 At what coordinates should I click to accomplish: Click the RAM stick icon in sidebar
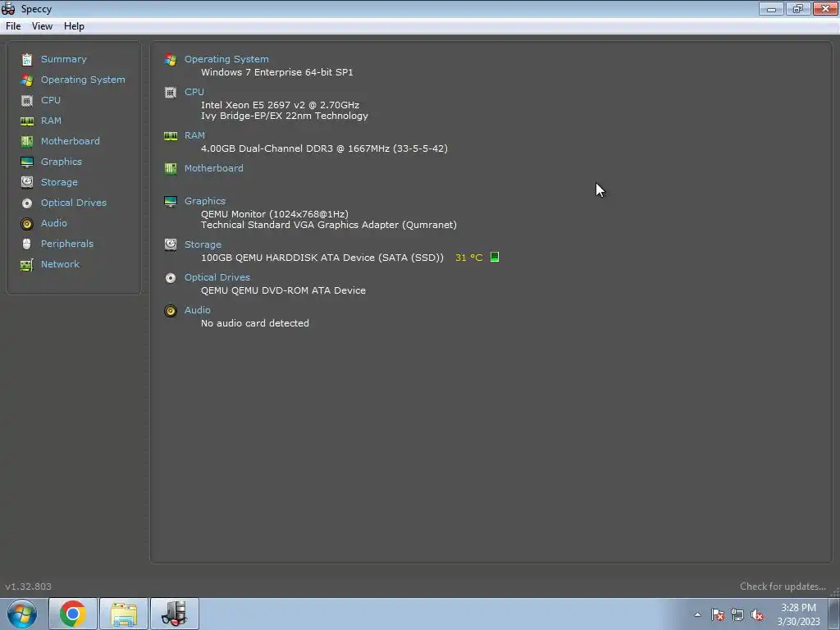click(27, 121)
